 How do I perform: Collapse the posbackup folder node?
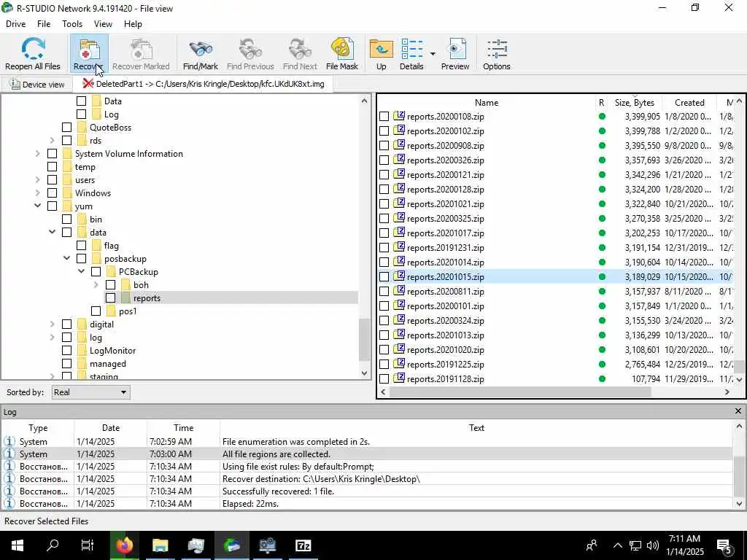coord(66,259)
